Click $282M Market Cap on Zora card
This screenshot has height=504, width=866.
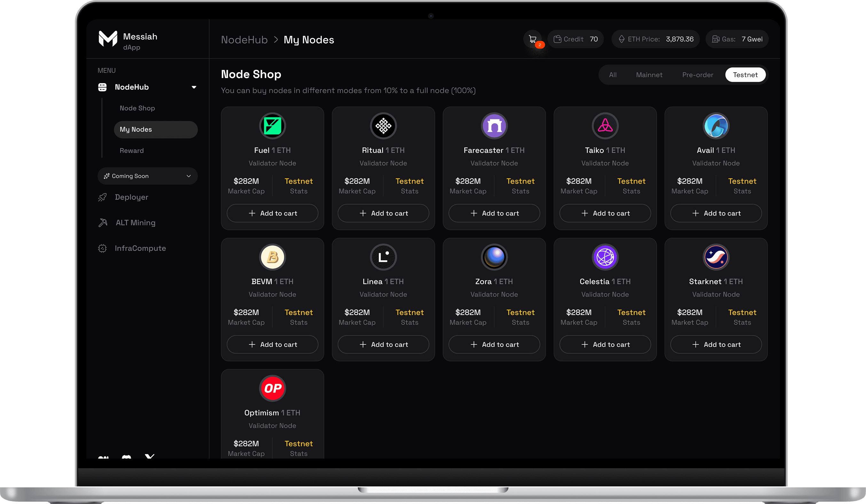click(468, 317)
